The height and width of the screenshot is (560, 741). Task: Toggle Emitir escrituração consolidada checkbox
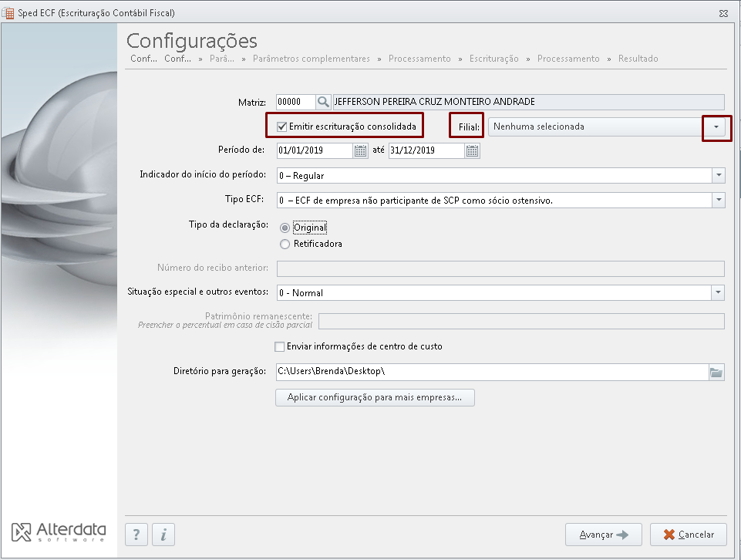pos(282,127)
